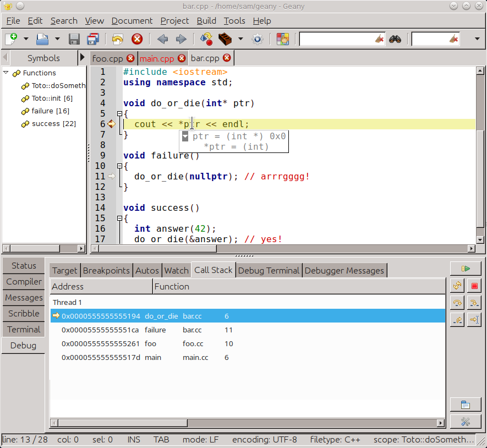
Task: Switch to the Watch debug tab
Action: coord(177,270)
